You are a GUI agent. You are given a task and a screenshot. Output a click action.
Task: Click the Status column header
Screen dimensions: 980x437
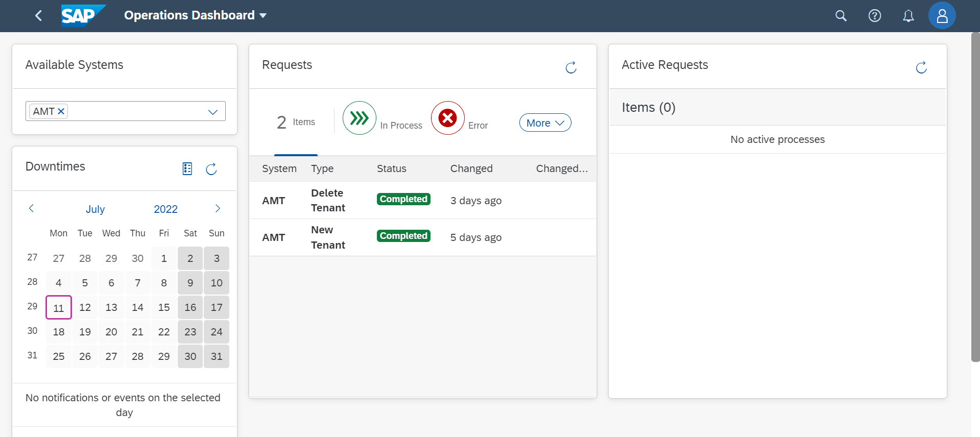point(392,168)
